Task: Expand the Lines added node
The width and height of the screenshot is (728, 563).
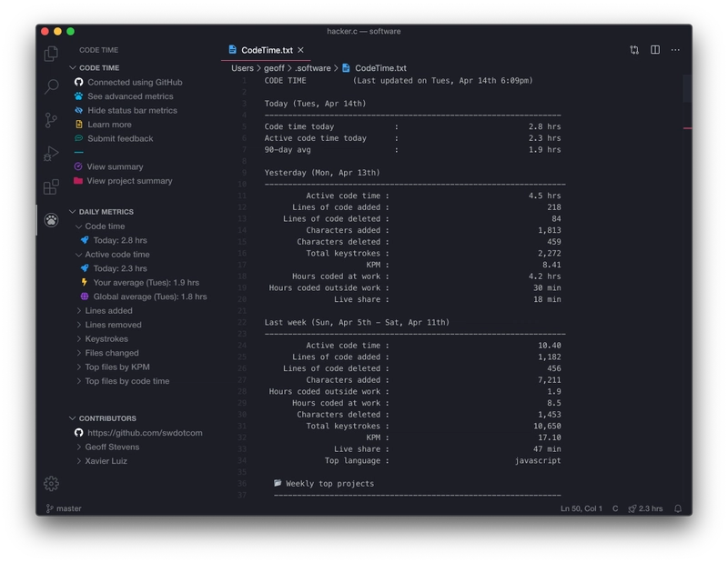Action: (x=79, y=310)
